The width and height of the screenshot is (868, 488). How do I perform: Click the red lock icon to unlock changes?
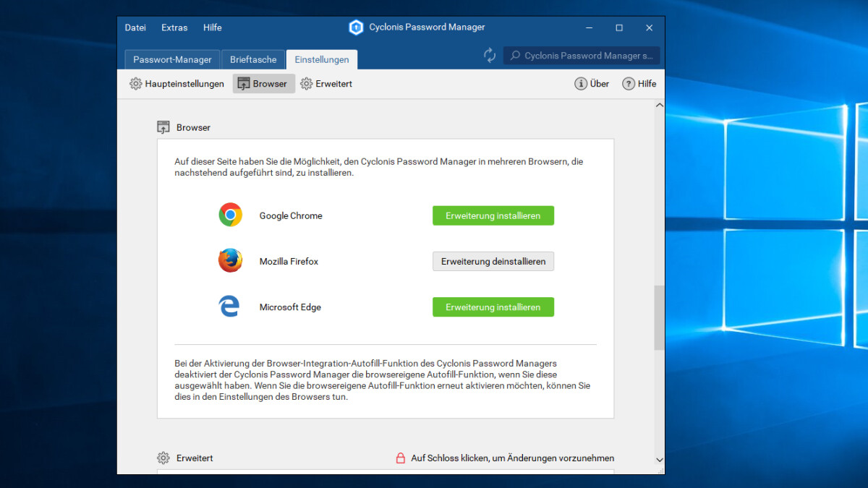pos(400,458)
